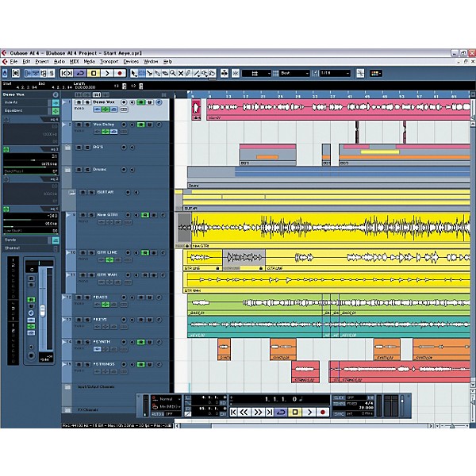Toggle Read automation on SYNTH track

point(141,342)
